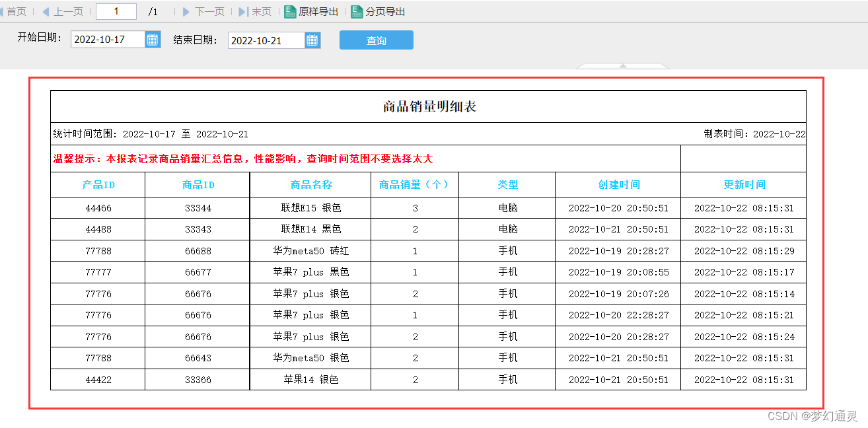Jump to last page (末页) icon
868x428 pixels.
[x=243, y=12]
